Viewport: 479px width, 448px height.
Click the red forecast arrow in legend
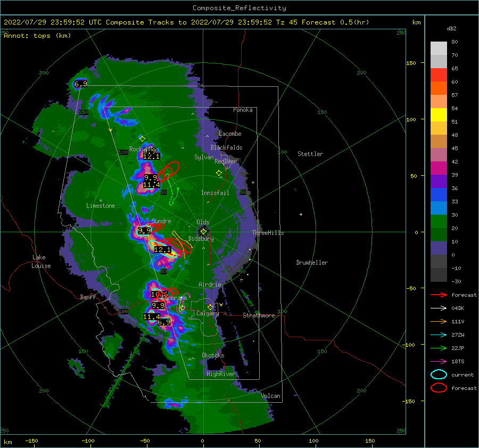pyautogui.click(x=439, y=295)
